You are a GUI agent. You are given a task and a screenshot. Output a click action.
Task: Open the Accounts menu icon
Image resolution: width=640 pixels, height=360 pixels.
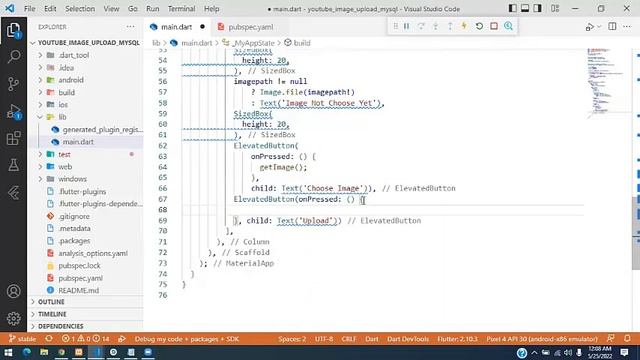13,291
